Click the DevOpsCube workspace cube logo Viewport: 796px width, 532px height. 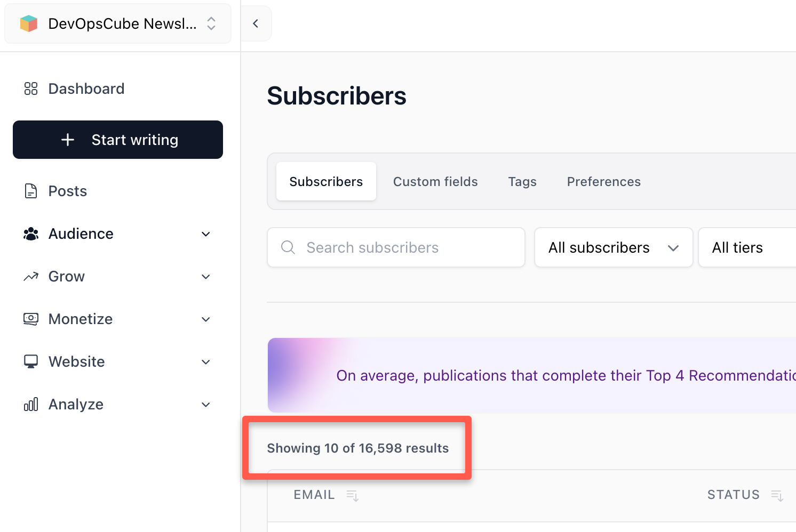tap(29, 23)
